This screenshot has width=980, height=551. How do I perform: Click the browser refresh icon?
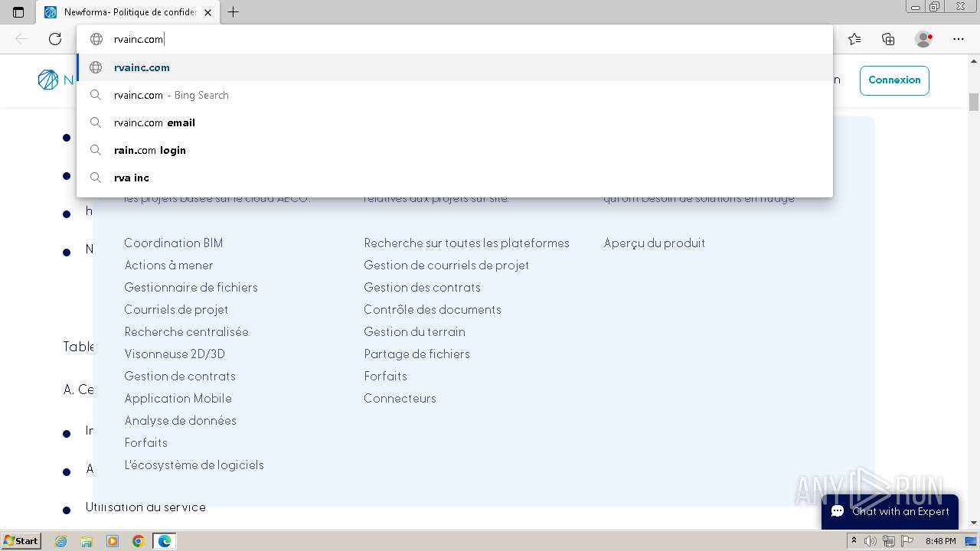[55, 39]
